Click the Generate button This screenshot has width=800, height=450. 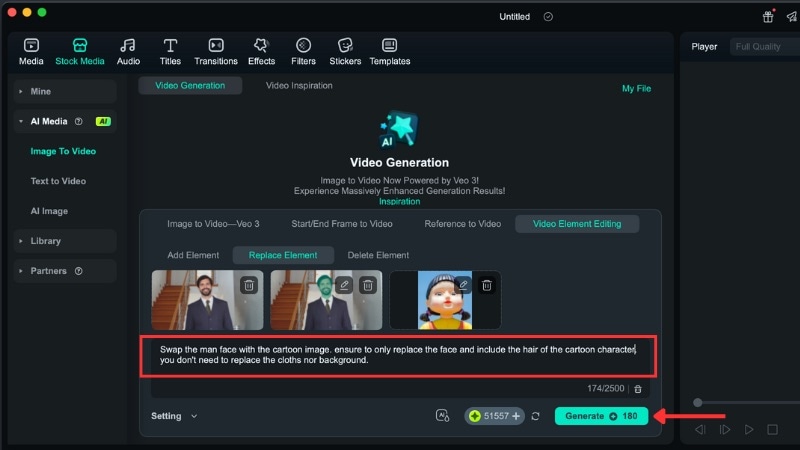(x=602, y=416)
